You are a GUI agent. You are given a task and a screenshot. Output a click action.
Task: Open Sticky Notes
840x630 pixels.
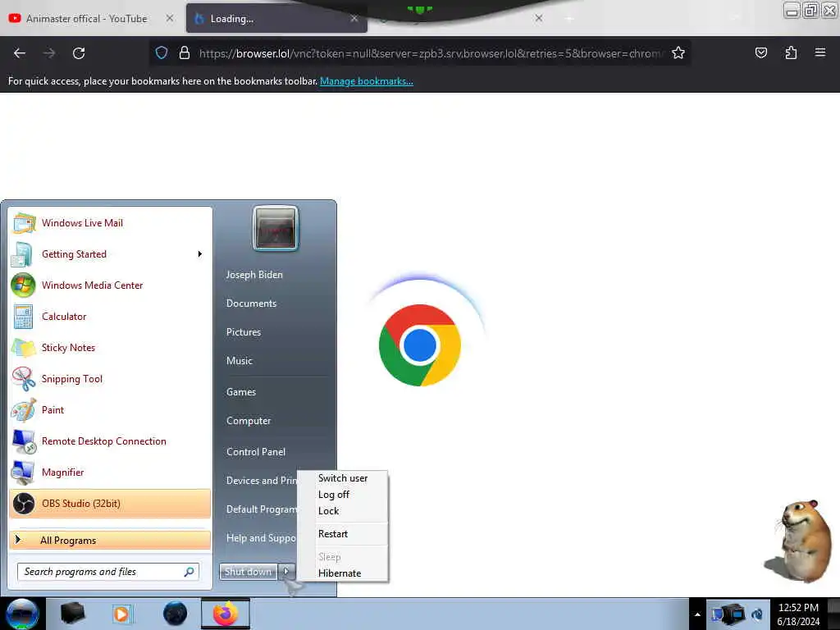click(110, 348)
